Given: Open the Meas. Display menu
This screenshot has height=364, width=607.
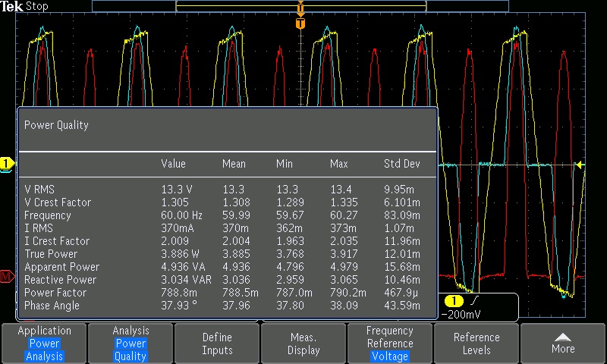Looking at the screenshot, I should 303,344.
